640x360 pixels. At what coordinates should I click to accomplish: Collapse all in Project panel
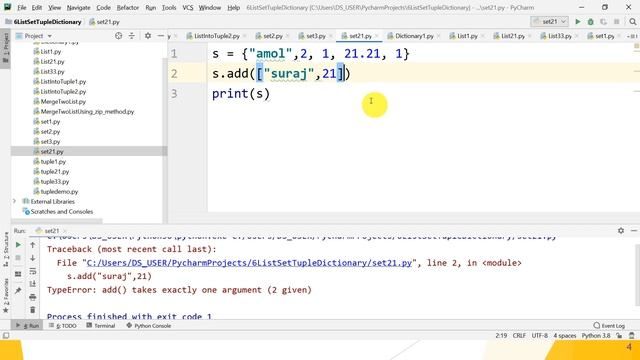(x=131, y=36)
